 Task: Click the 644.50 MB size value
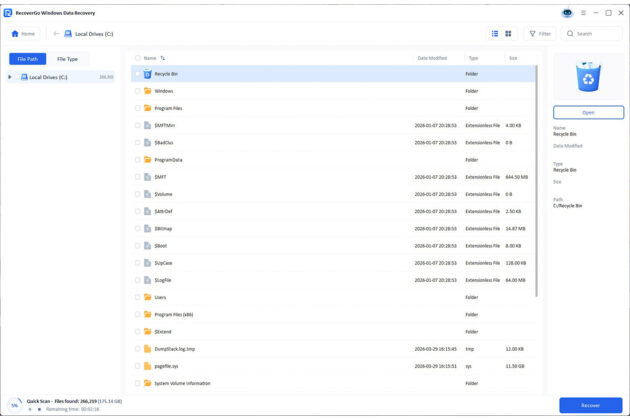[x=516, y=177]
